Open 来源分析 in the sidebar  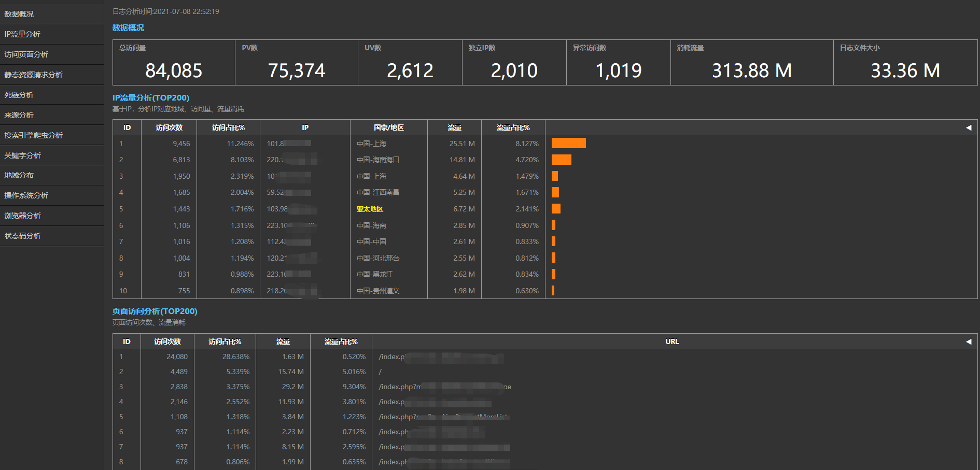(52, 115)
